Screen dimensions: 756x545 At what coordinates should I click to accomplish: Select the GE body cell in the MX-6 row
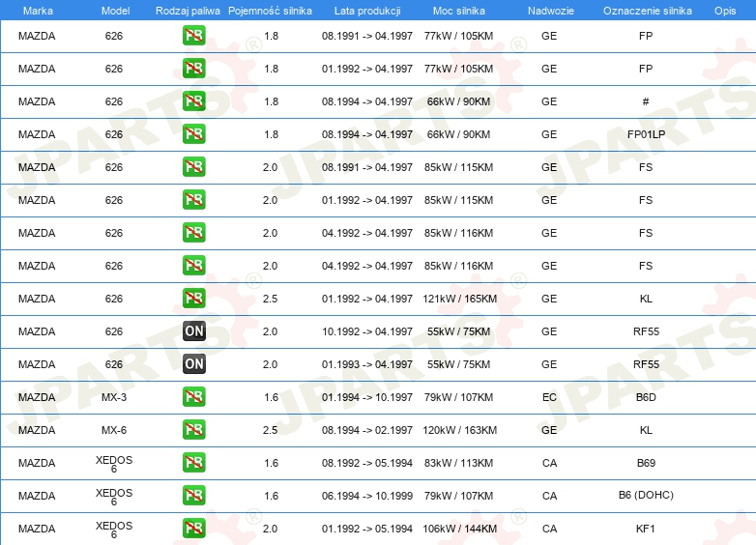pyautogui.click(x=549, y=430)
